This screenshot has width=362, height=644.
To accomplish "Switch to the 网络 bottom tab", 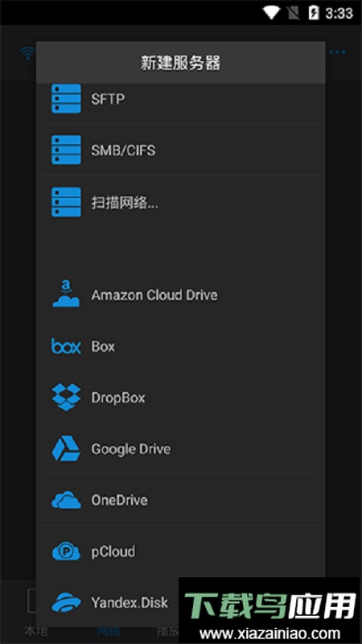I will 108,631.
